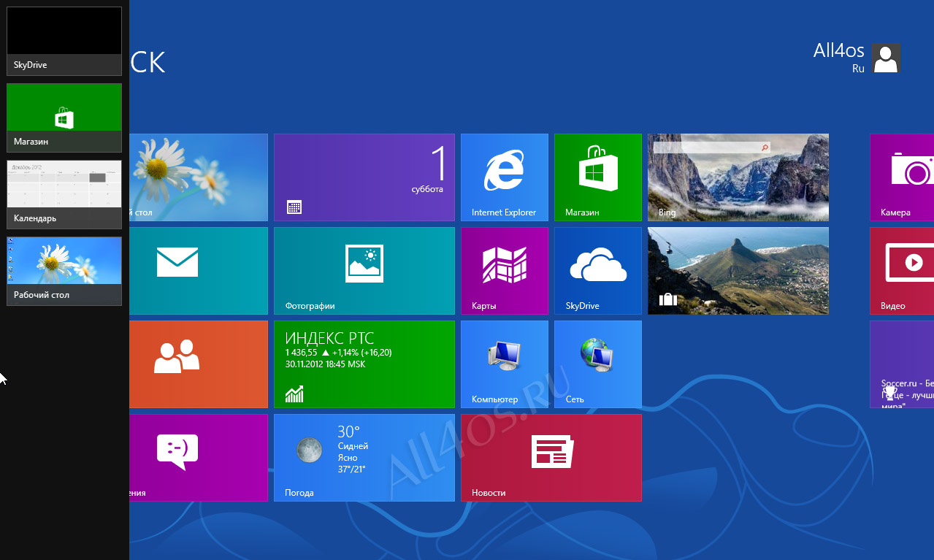934x560 pixels.
Task: Open the Desktop tile with daisies
Action: pos(199,177)
